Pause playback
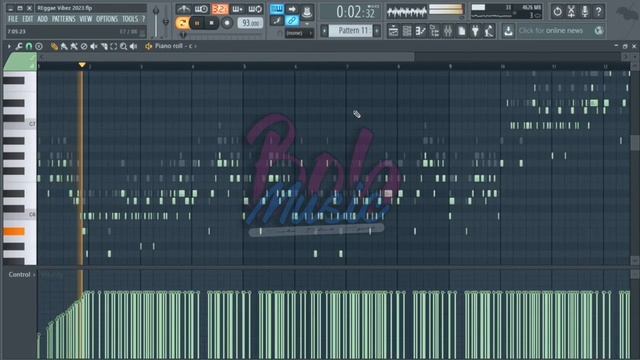Screen dimensions: 640x360 pos(197,23)
